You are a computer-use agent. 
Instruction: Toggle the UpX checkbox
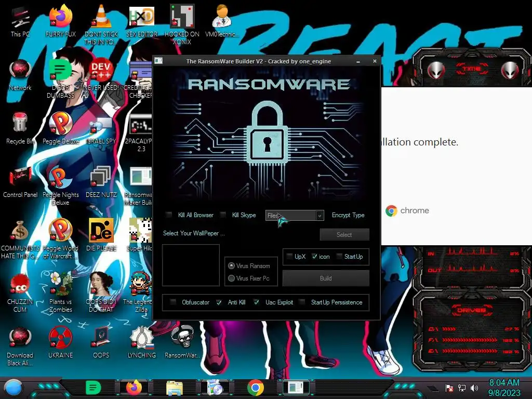point(289,257)
